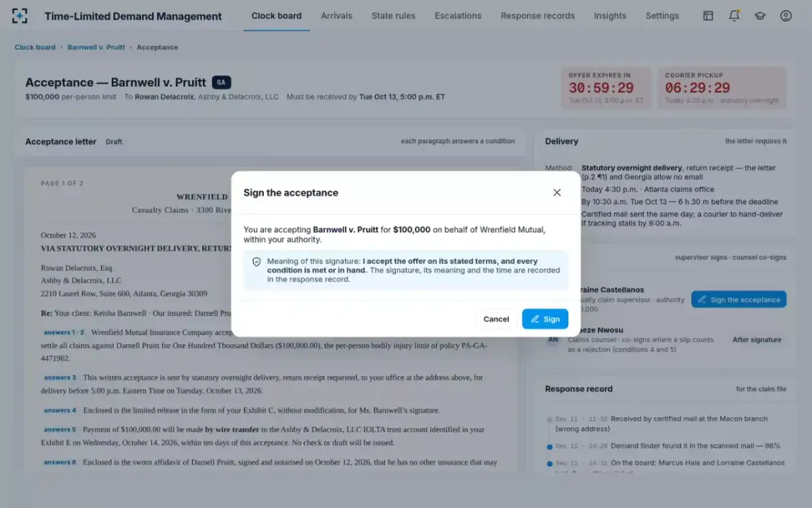Switch to the Arrivals tab

point(336,16)
